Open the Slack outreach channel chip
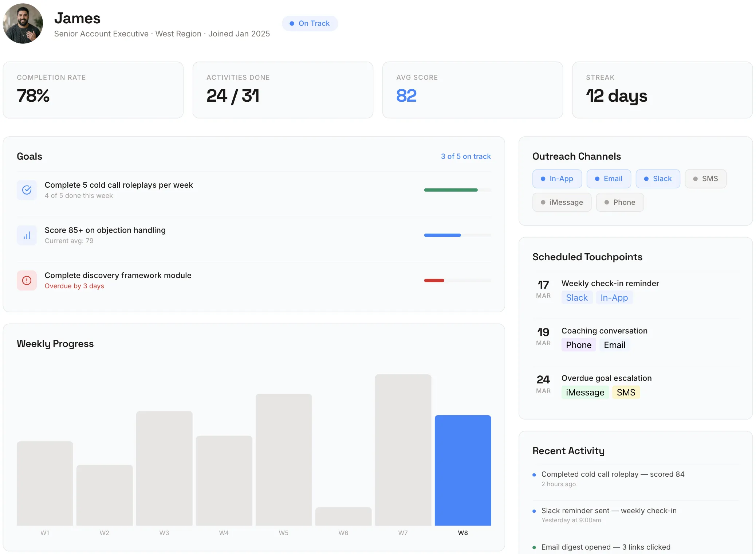Viewport: 756px width, 554px height. (658, 179)
